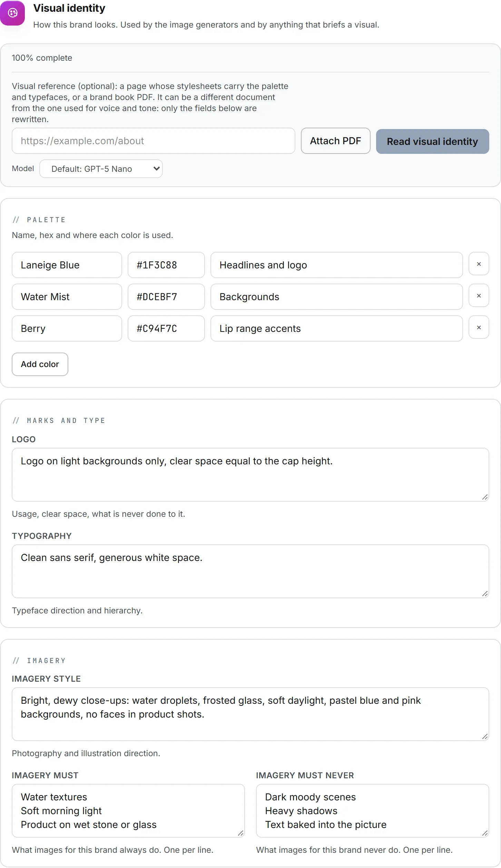Remove the Water Mist color row

(479, 296)
